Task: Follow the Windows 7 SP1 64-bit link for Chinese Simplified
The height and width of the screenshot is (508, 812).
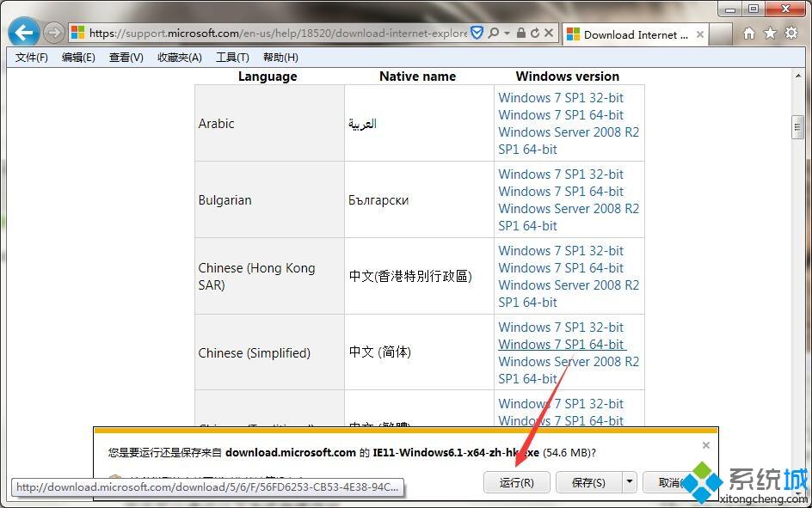Action: pyautogui.click(x=561, y=344)
